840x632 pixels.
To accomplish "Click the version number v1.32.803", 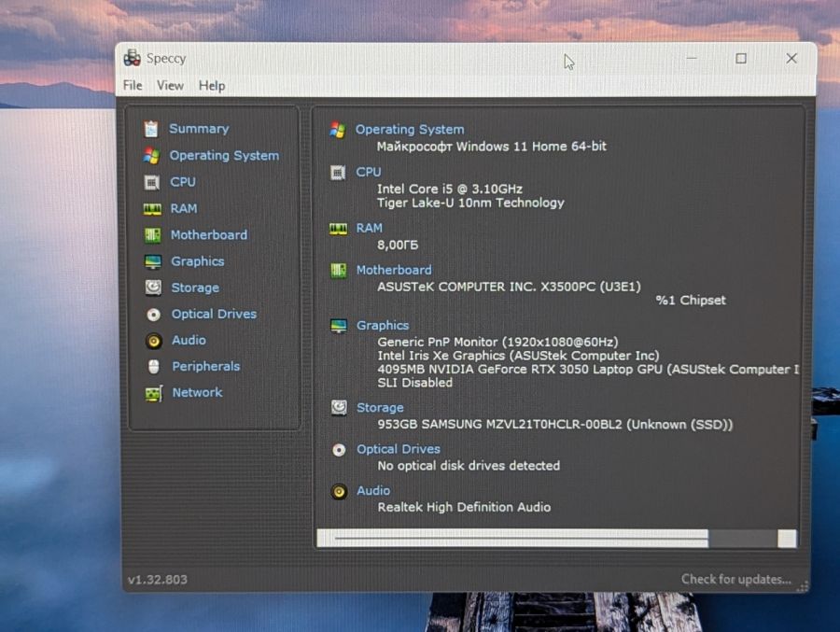I will point(158,580).
